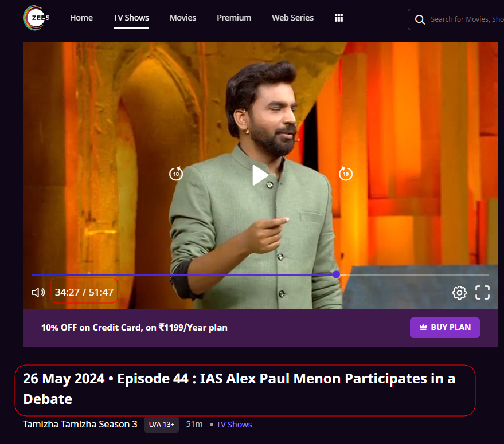Click the search magnifier icon
Viewport: 504px width, 444px height.
coord(420,19)
